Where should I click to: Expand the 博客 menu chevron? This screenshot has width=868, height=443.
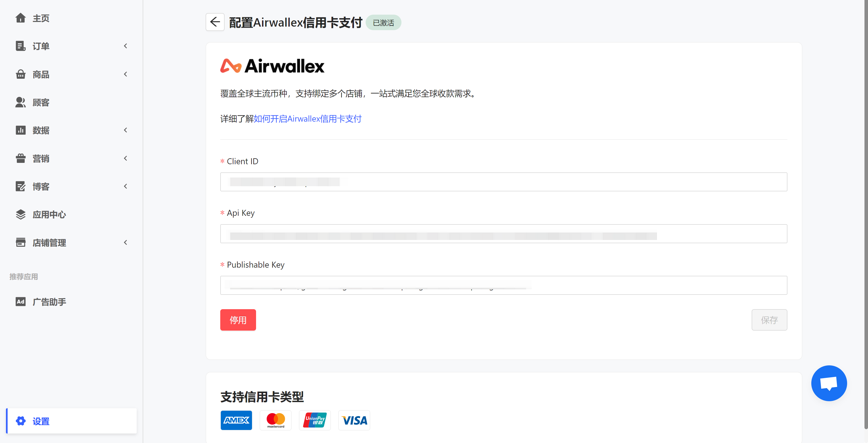pos(125,186)
